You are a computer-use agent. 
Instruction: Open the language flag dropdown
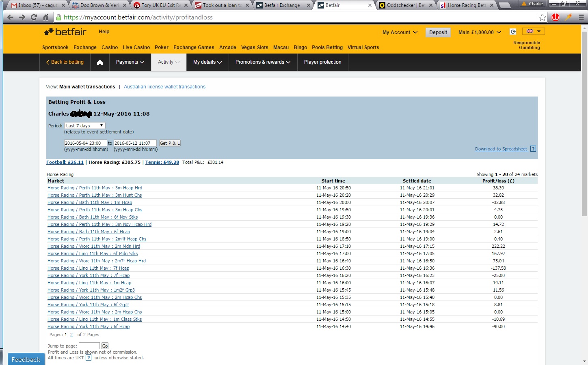click(x=533, y=31)
